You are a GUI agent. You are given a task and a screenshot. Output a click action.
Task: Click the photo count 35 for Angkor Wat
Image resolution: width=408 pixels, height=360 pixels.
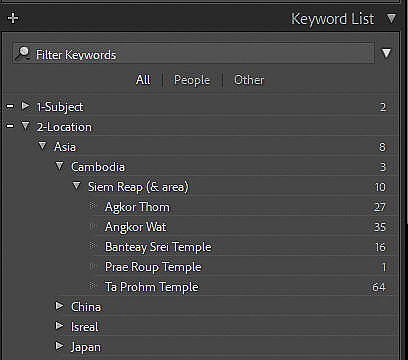pos(380,227)
